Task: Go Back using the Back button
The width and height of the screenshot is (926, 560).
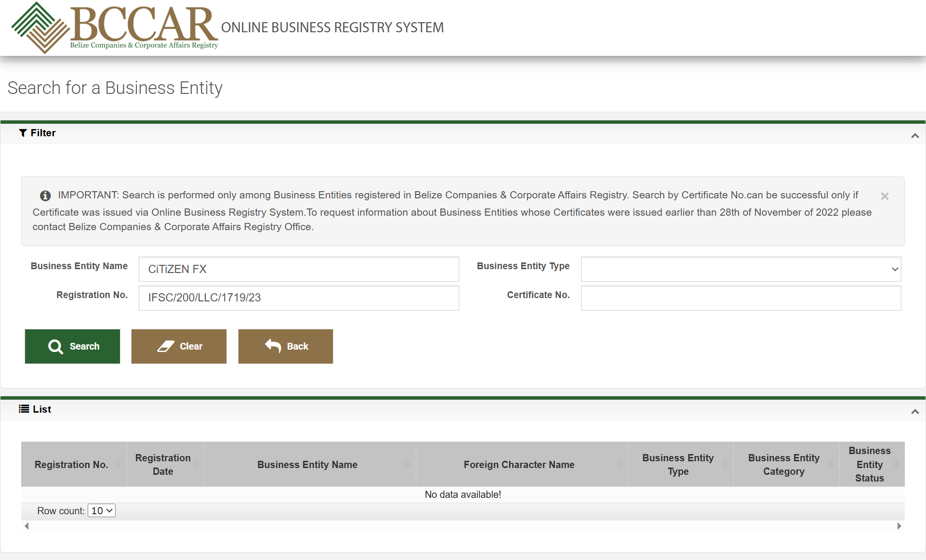Action: (x=286, y=346)
